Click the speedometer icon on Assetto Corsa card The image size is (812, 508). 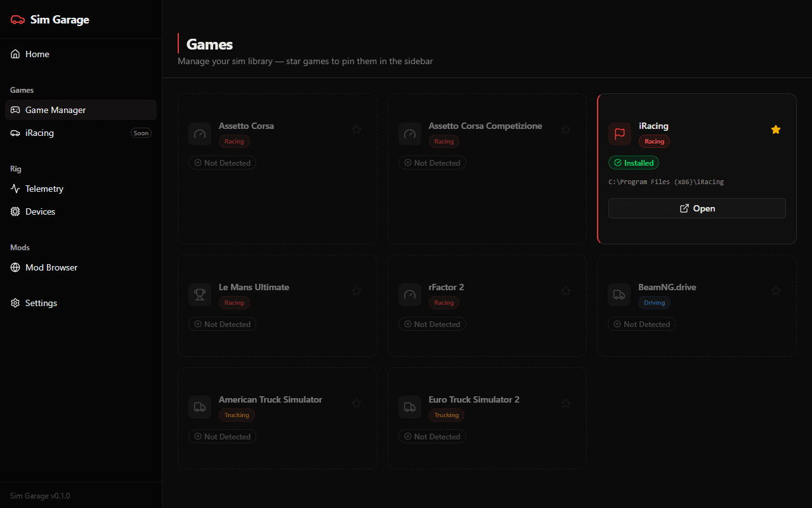pos(200,134)
